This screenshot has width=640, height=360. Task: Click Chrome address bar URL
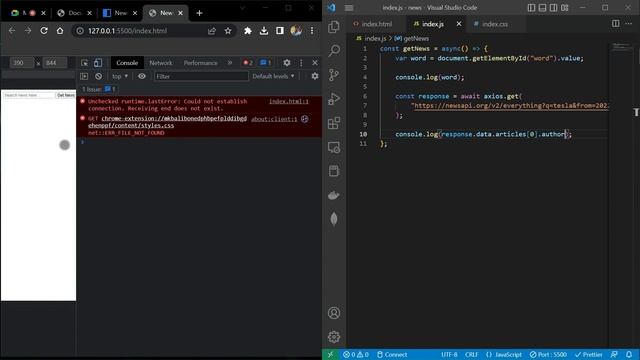(127, 31)
